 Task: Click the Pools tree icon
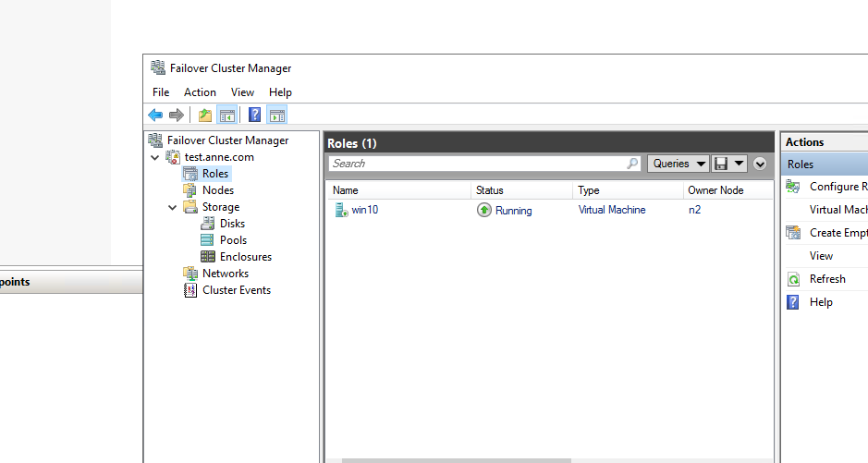tap(207, 240)
